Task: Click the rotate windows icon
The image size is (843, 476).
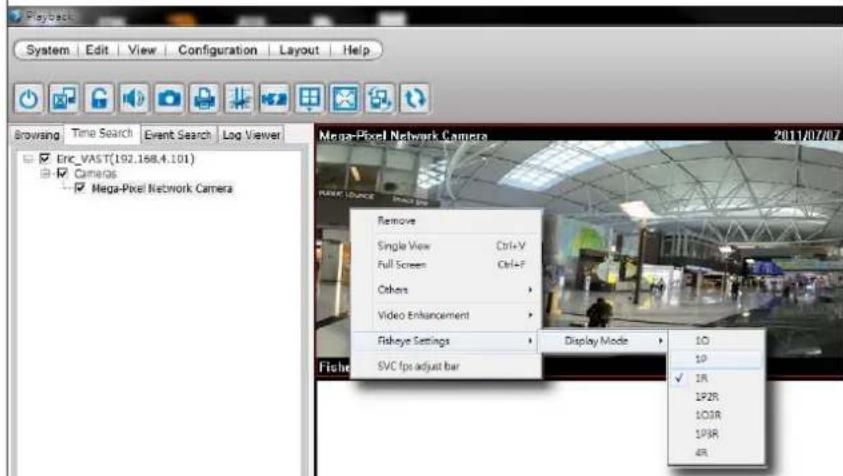Action: coord(380,98)
